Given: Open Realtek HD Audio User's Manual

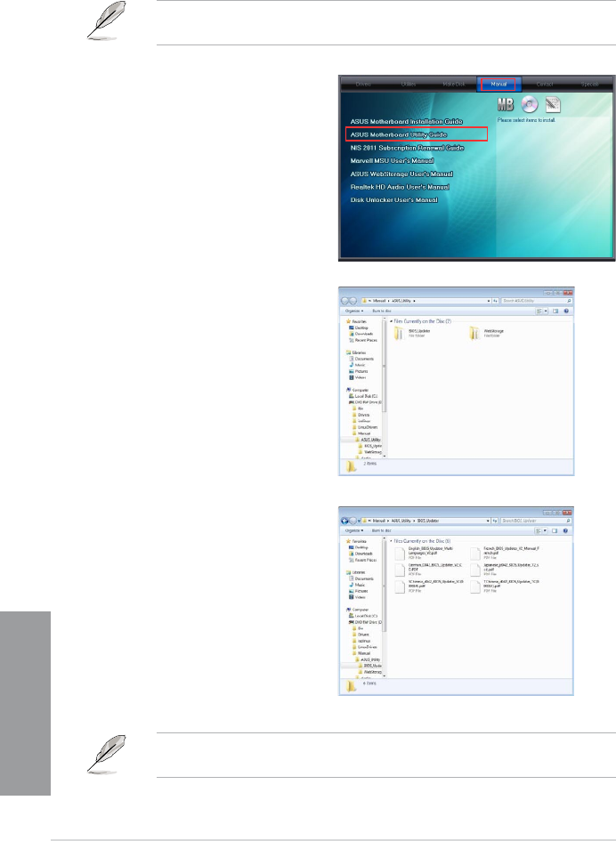Looking at the screenshot, I should coord(400,187).
